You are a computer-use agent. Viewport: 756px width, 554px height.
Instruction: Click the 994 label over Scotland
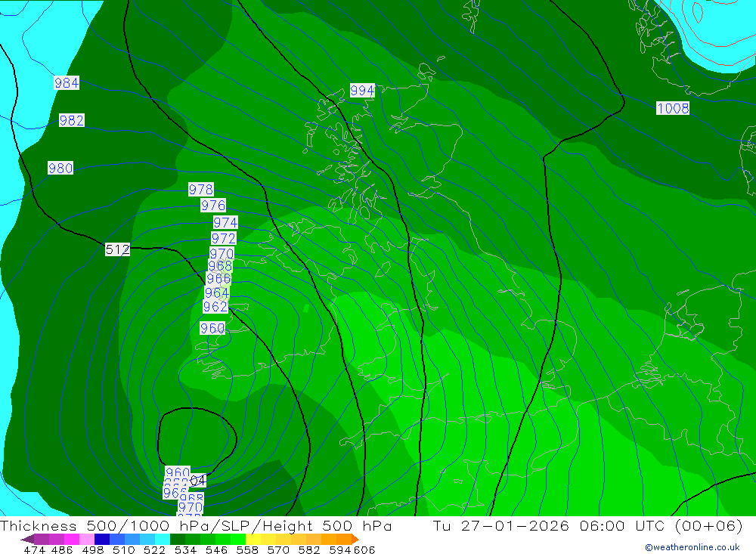pyautogui.click(x=362, y=90)
